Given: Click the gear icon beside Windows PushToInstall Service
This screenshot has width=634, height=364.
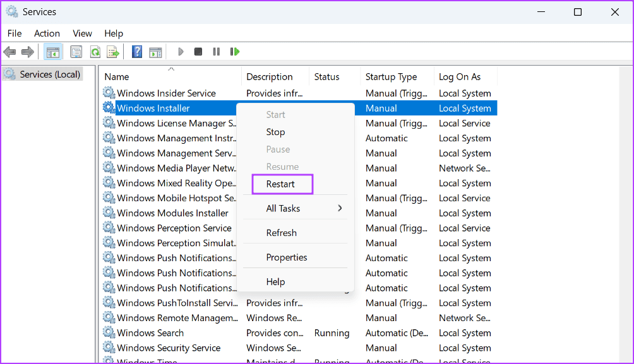Looking at the screenshot, I should click(x=109, y=303).
